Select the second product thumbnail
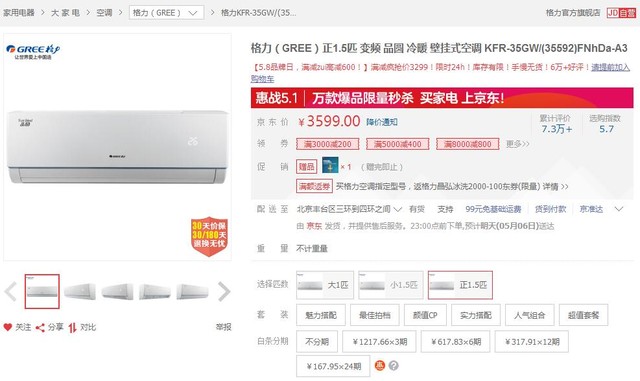 click(80, 292)
